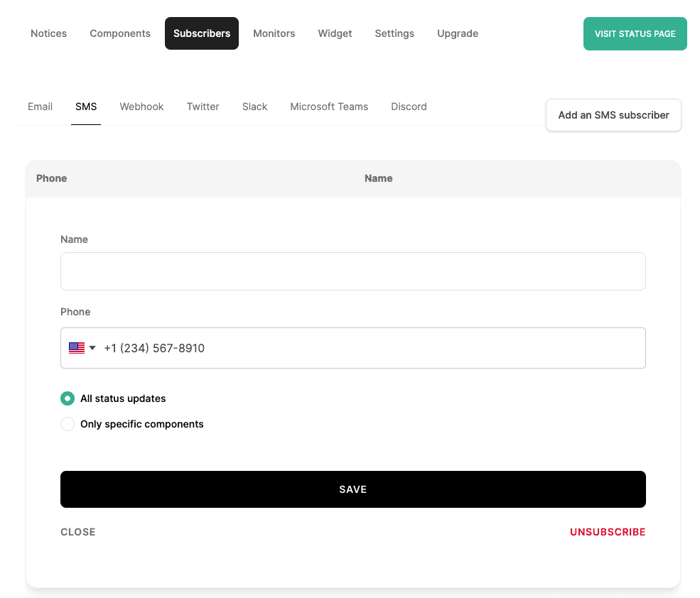Switch to the Microsoft Teams tab
This screenshot has width=700, height=598.
click(x=328, y=107)
